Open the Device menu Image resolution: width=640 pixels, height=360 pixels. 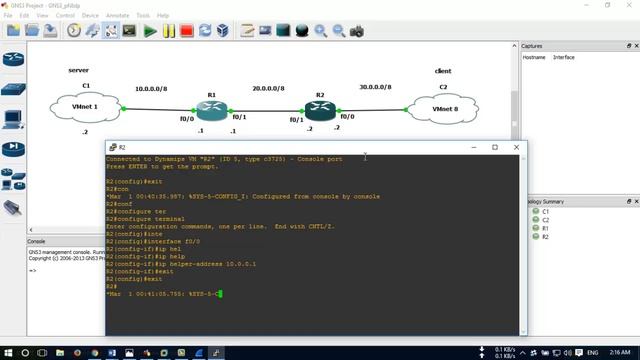pyautogui.click(x=90, y=16)
